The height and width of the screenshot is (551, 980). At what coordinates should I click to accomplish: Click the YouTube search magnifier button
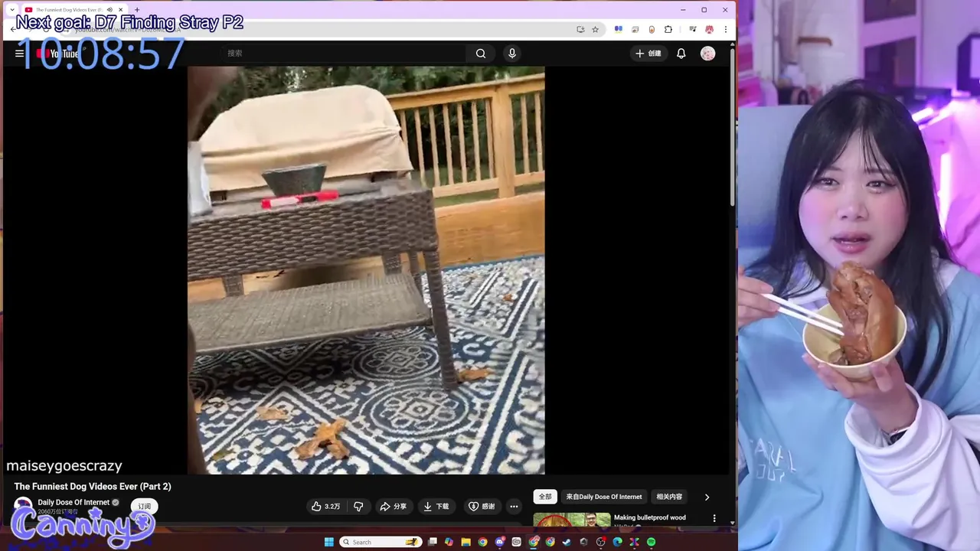coord(481,54)
